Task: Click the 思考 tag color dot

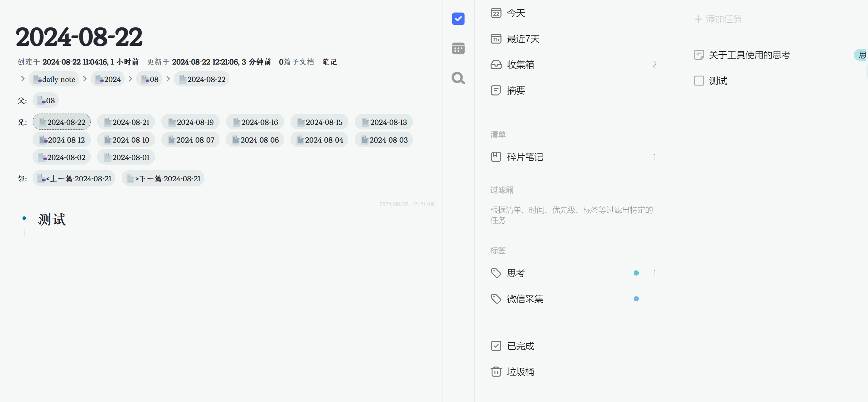Action: 636,273
